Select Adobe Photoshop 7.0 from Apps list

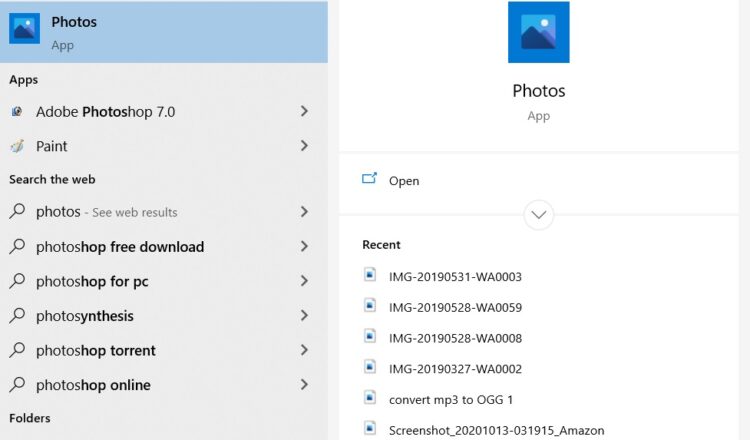pos(164,111)
